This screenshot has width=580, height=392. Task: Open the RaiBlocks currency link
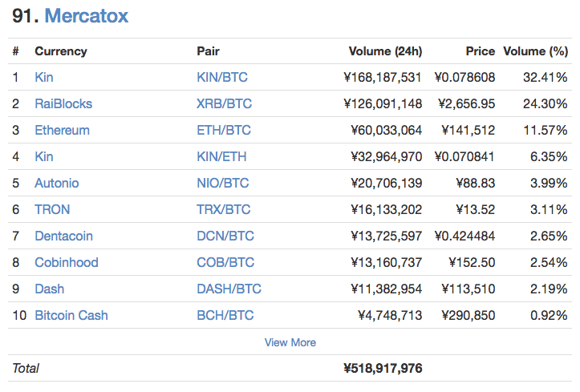(x=63, y=104)
